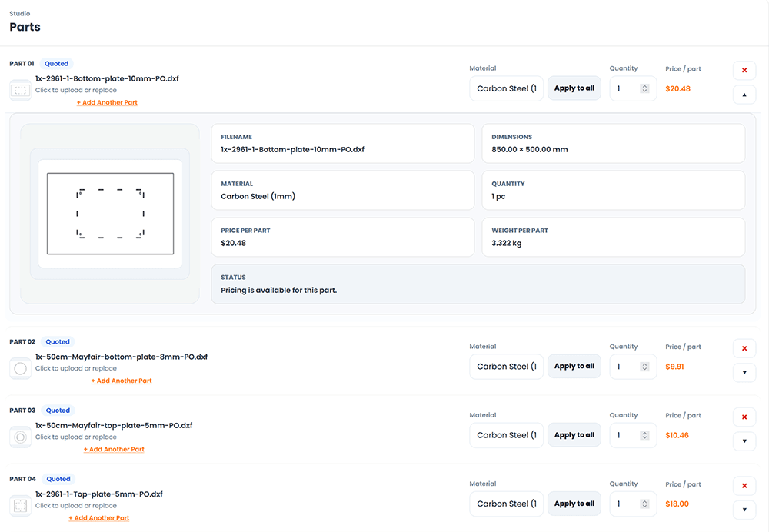769x532 pixels.
Task: Open Material dropdown for Part 01
Action: pos(506,88)
